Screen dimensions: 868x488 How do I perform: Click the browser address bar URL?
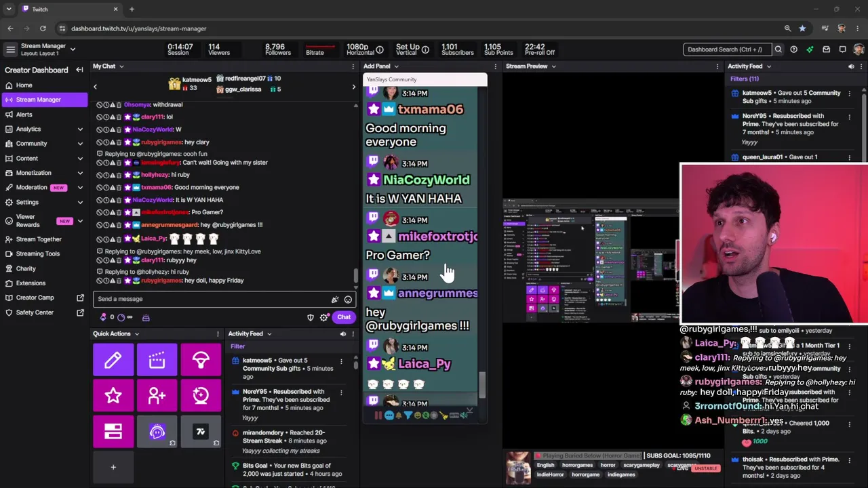[138, 28]
